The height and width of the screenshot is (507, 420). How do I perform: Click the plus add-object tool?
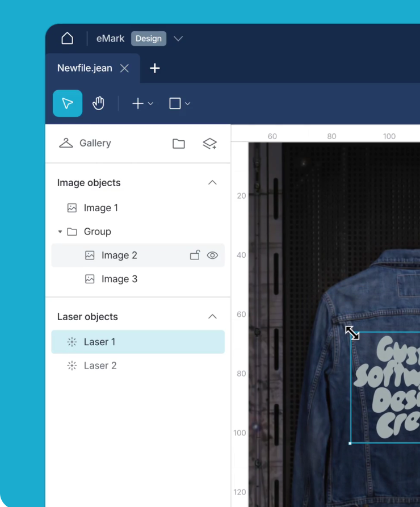138,104
